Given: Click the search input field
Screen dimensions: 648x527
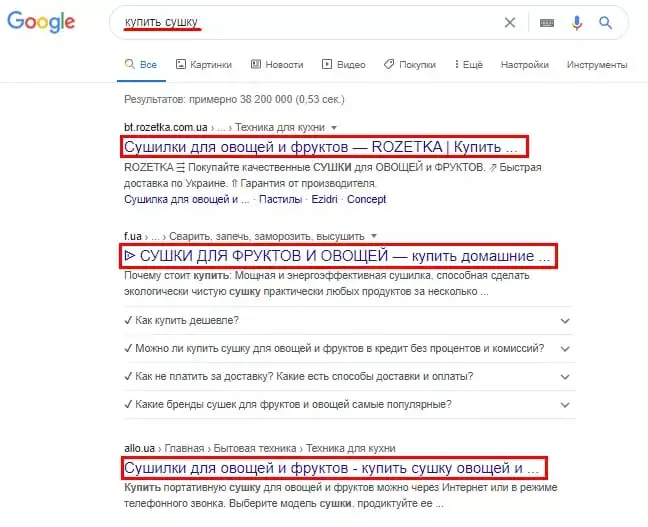Looking at the screenshot, I should click(310, 22).
